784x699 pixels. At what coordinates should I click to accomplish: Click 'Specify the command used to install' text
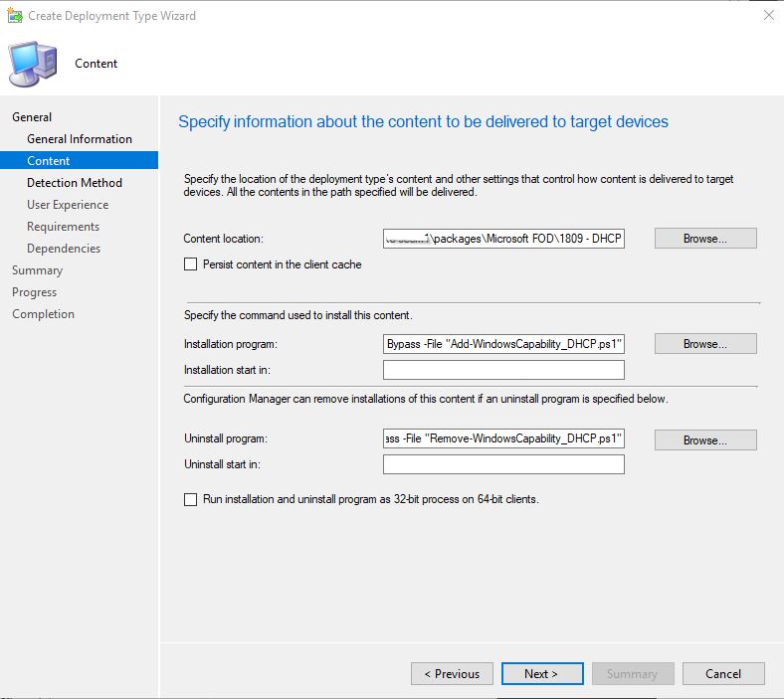pyautogui.click(x=298, y=315)
